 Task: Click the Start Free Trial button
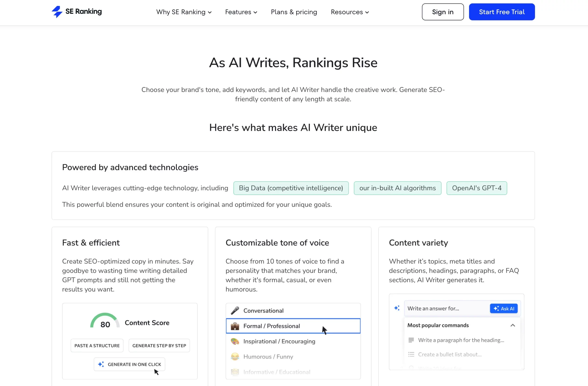[x=502, y=12]
